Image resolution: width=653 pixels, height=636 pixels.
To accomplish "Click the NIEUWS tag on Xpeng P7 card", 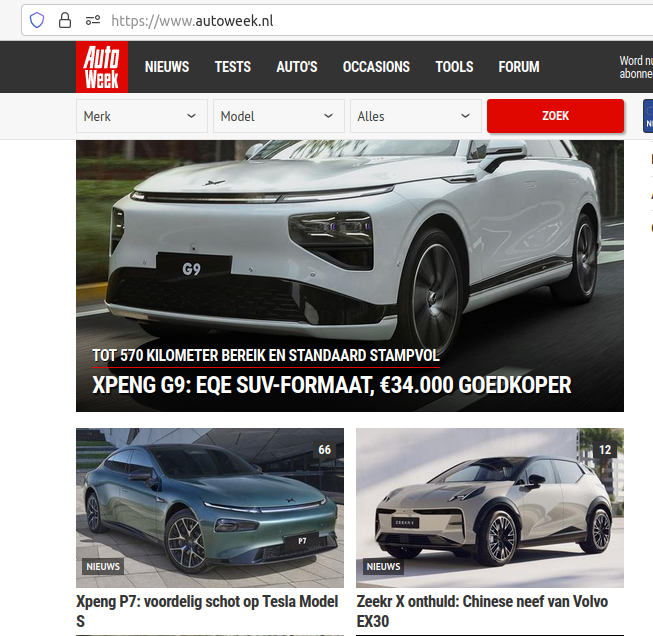I will [103, 566].
